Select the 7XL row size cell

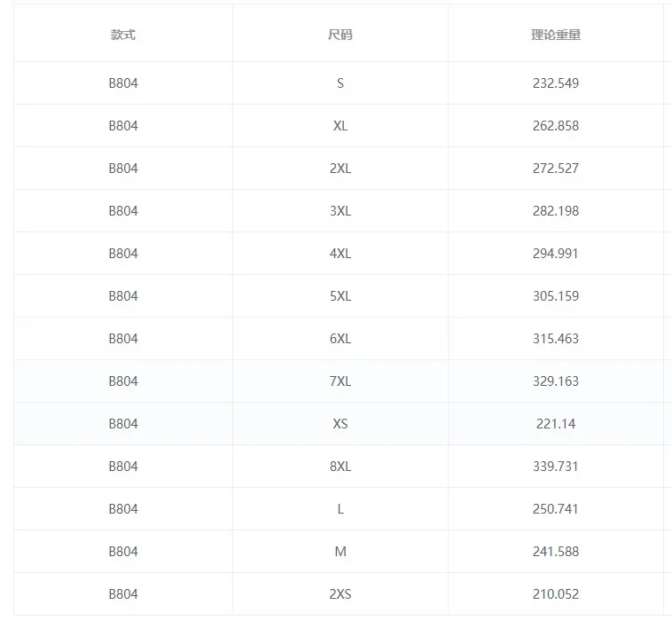[340, 381]
